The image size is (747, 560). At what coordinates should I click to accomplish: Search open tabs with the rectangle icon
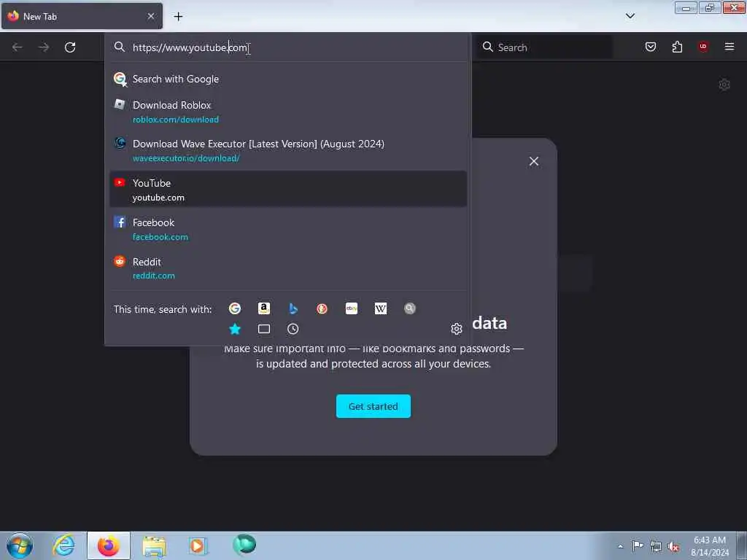[264, 329]
